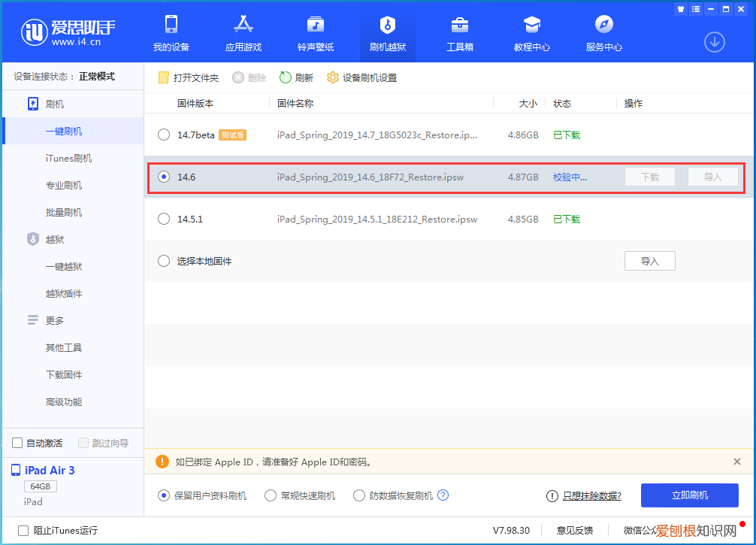Click the download manager arrow icon
The image size is (756, 545).
[x=714, y=42]
